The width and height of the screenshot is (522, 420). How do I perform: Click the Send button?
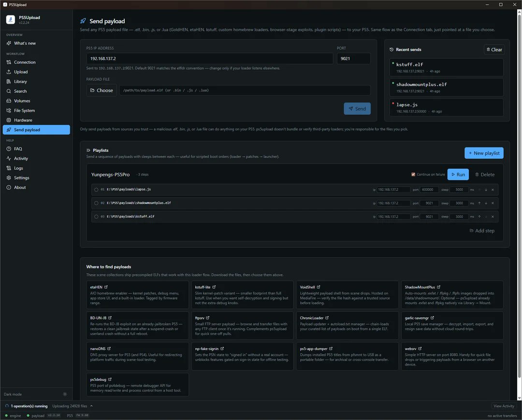coord(357,108)
